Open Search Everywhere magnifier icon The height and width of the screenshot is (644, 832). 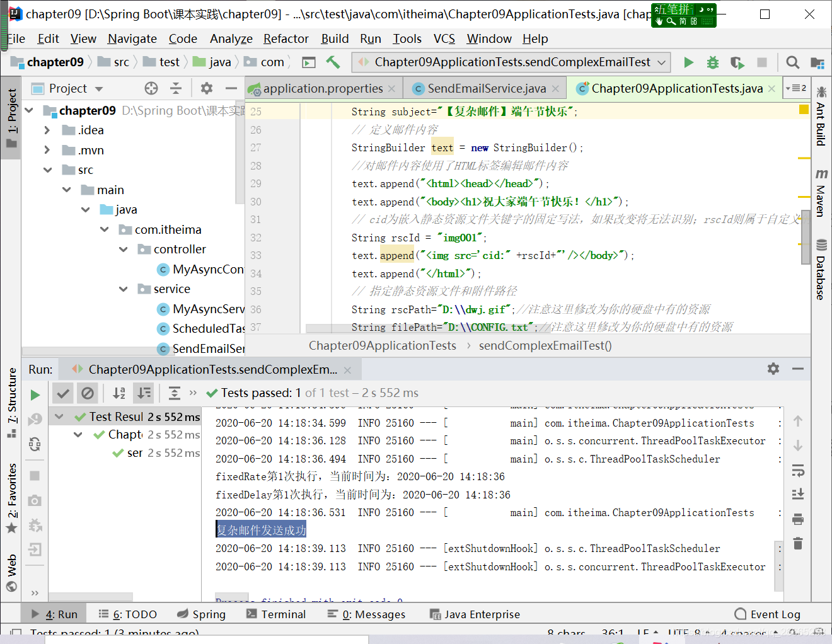(x=792, y=62)
